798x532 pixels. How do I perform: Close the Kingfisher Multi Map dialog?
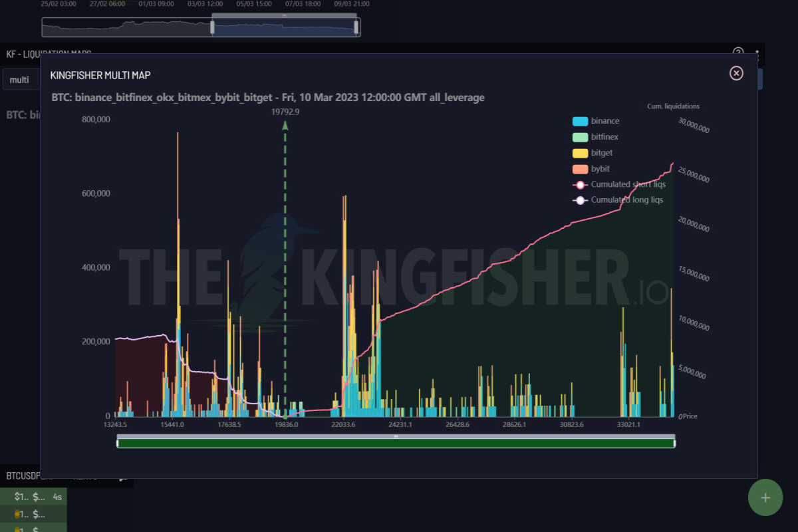click(736, 73)
